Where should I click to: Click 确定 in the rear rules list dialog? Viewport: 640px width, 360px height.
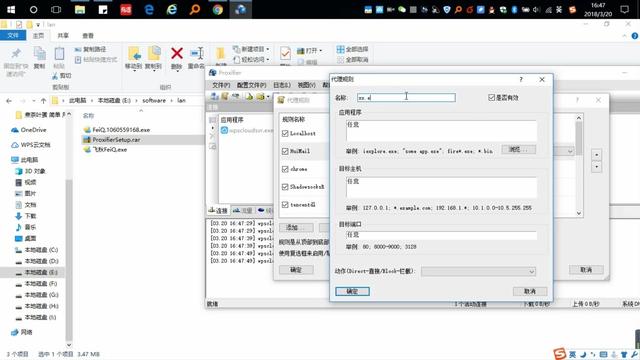[x=296, y=270]
